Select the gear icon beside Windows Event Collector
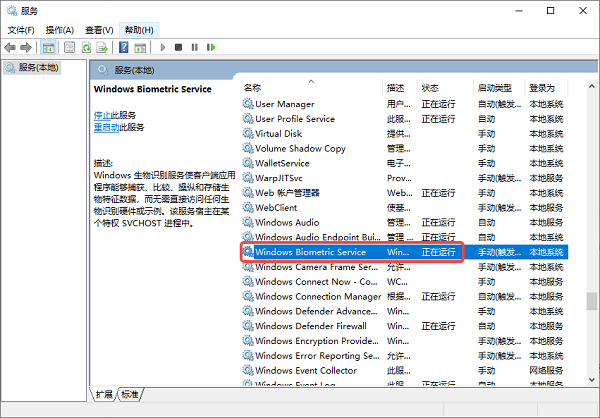The width and height of the screenshot is (600, 418). pos(248,370)
